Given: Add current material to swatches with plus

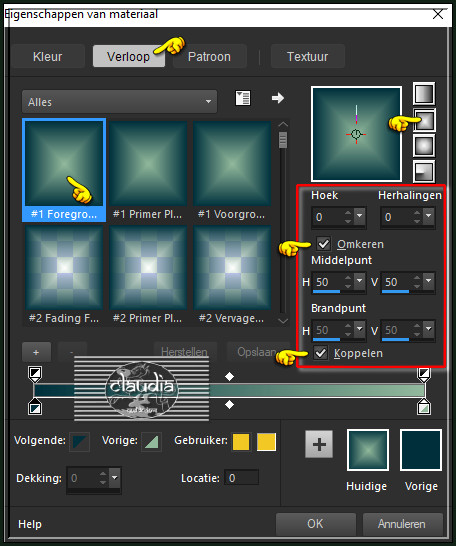Looking at the screenshot, I should 319,444.
